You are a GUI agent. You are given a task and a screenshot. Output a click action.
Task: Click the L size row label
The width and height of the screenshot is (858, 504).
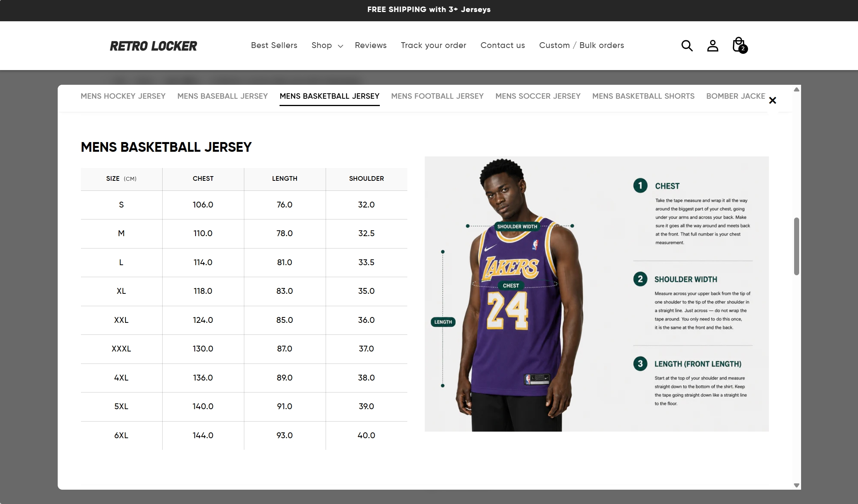121,262
